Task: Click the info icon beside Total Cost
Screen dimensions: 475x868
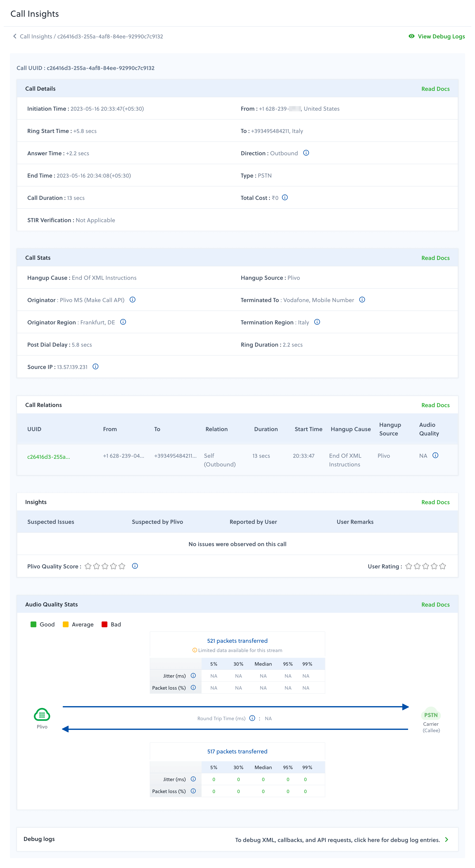Action: 285,197
